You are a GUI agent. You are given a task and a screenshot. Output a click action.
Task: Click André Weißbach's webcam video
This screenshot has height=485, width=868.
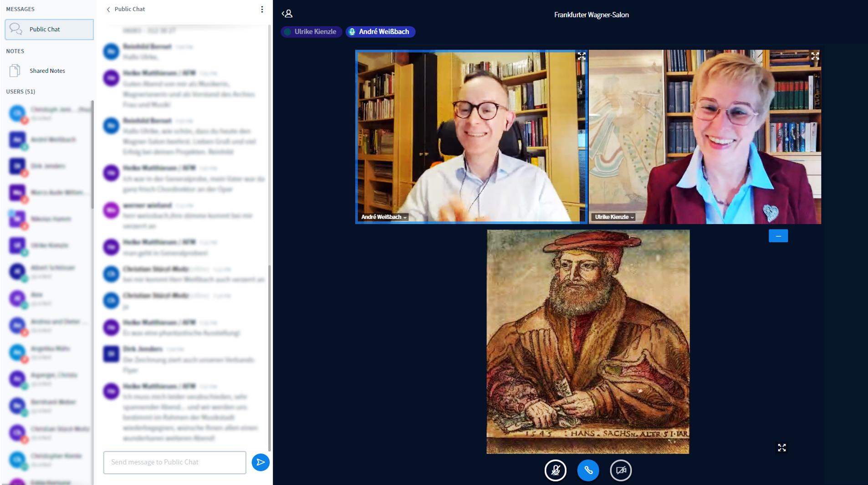click(x=471, y=137)
